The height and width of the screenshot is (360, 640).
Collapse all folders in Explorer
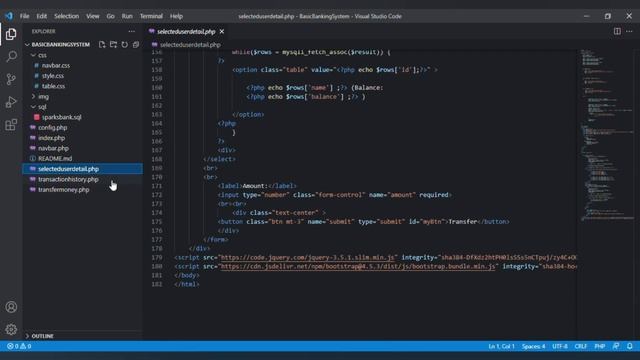(x=136, y=44)
